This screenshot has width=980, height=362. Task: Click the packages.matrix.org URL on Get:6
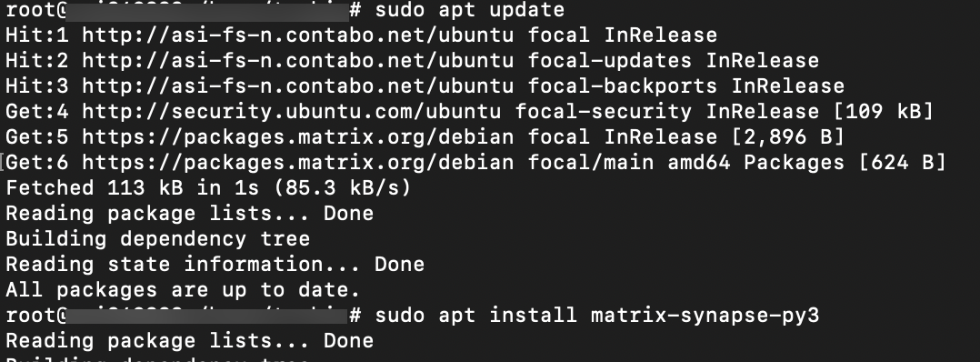[297, 163]
